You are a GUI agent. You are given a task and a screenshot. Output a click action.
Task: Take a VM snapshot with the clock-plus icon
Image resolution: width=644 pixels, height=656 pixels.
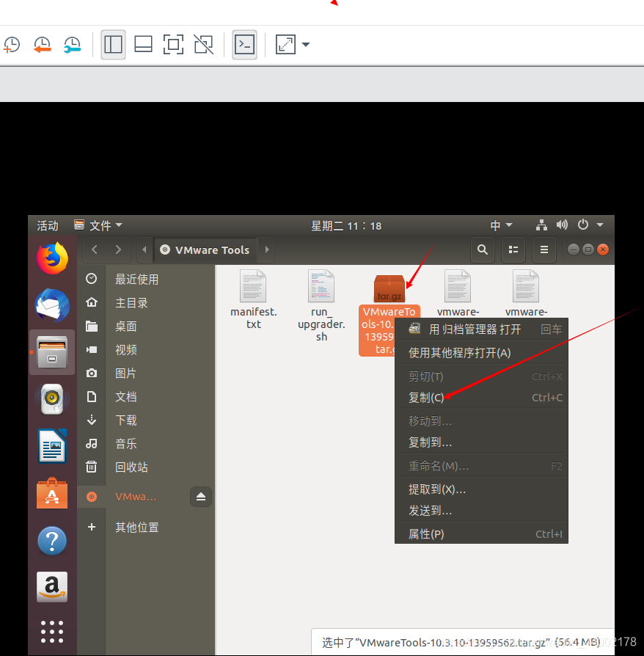(x=12, y=45)
